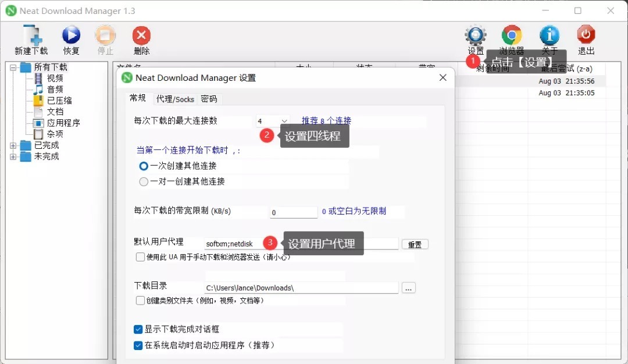Open the 关于 (About) info icon
This screenshot has height=364, width=628.
(x=549, y=35)
